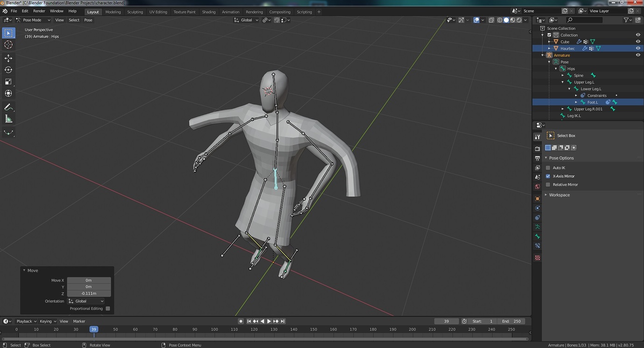Open the File menu
The height and width of the screenshot is (348, 644).
point(14,11)
